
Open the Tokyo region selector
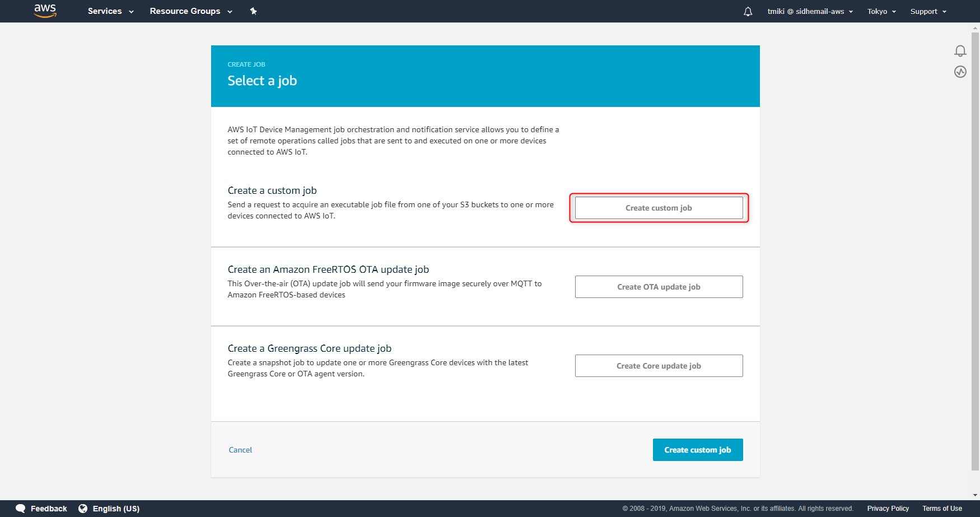tap(881, 11)
